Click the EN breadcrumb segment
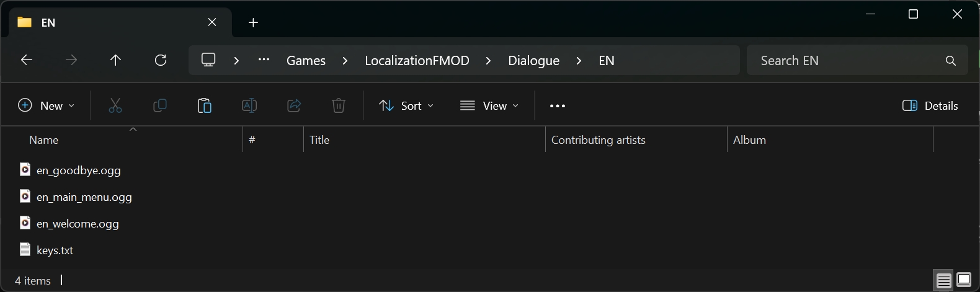980x292 pixels. tap(607, 61)
